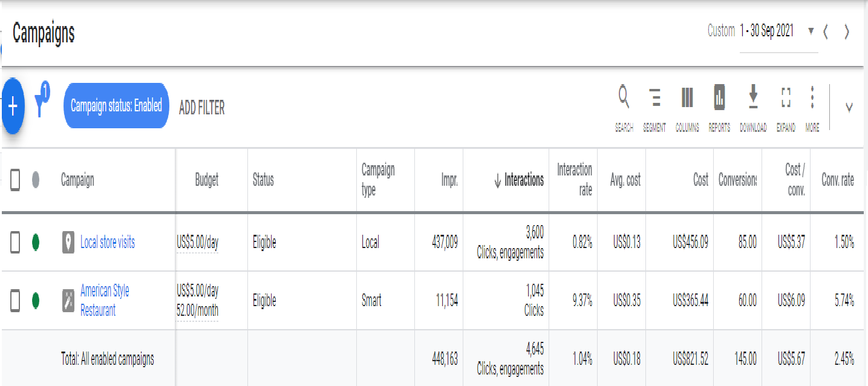Click the Download icon

tap(753, 97)
